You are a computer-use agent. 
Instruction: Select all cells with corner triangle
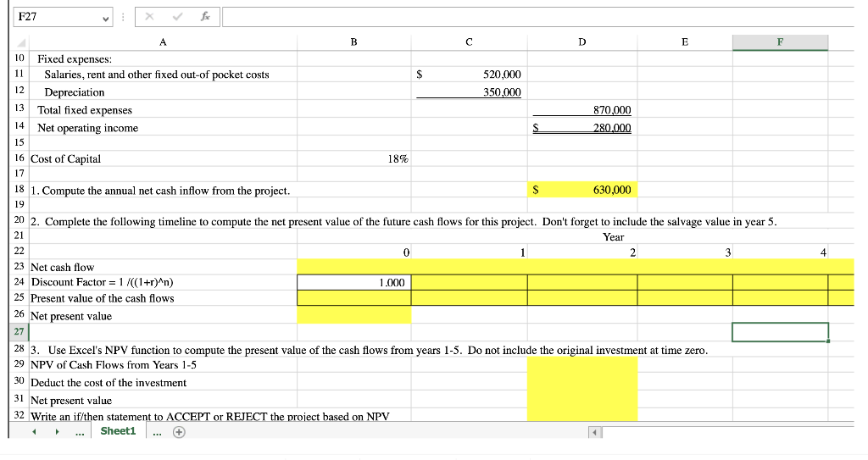pyautogui.click(x=20, y=42)
